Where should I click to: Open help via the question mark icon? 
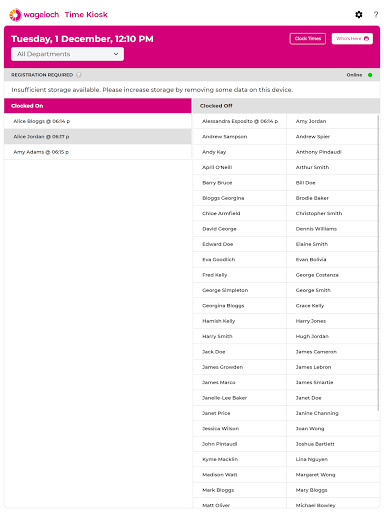pos(376,14)
